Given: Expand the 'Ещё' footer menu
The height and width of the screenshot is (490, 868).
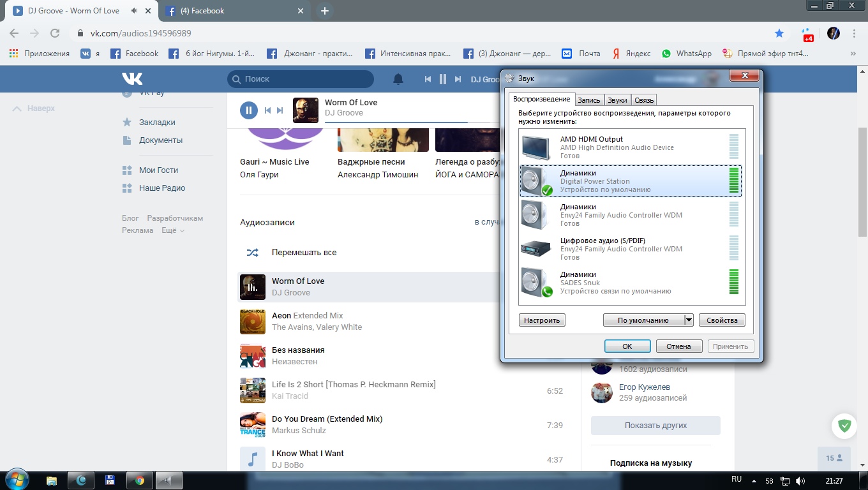Looking at the screenshot, I should point(172,230).
